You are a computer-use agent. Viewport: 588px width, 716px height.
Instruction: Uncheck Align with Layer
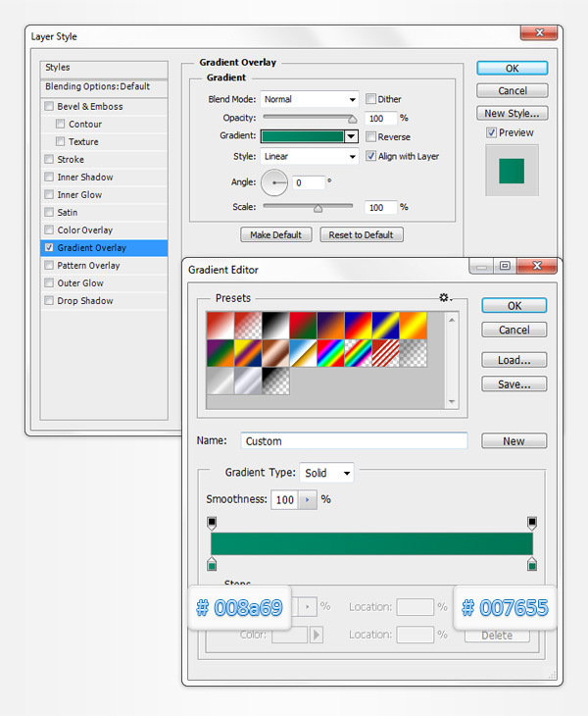[371, 156]
